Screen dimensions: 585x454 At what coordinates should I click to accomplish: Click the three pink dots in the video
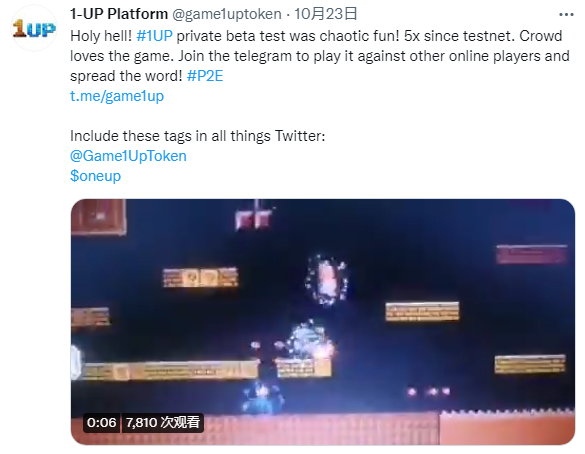[x=428, y=391]
